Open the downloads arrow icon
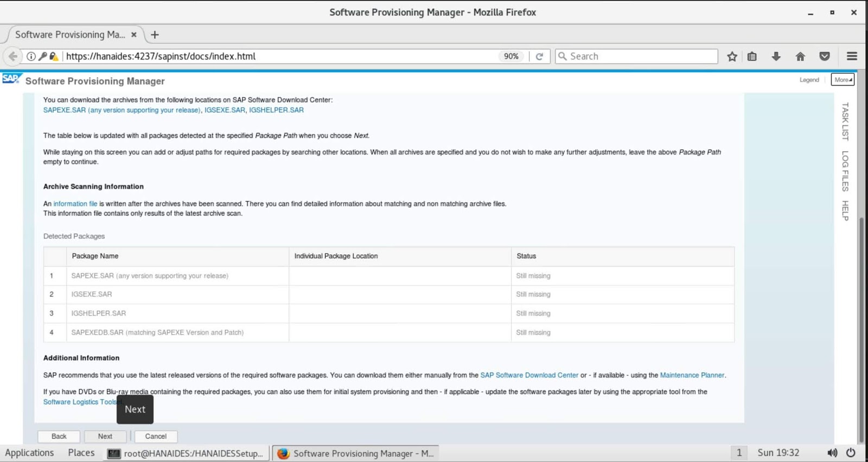 [776, 56]
